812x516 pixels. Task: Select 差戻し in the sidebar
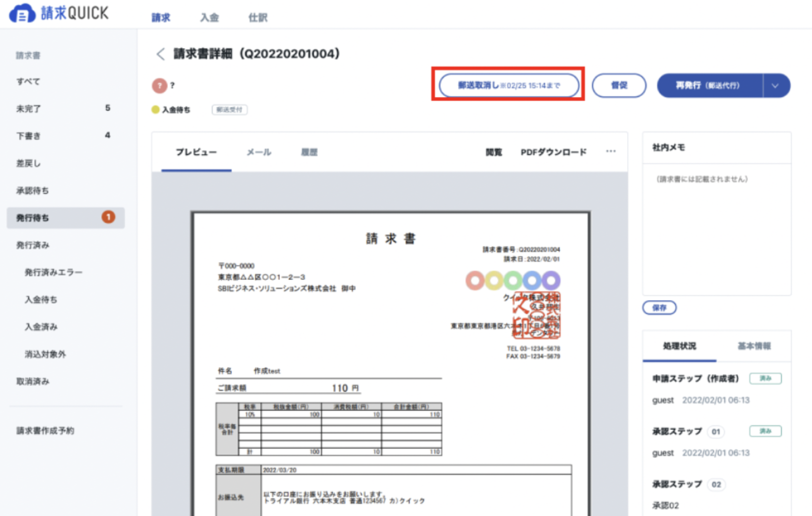(x=65, y=163)
